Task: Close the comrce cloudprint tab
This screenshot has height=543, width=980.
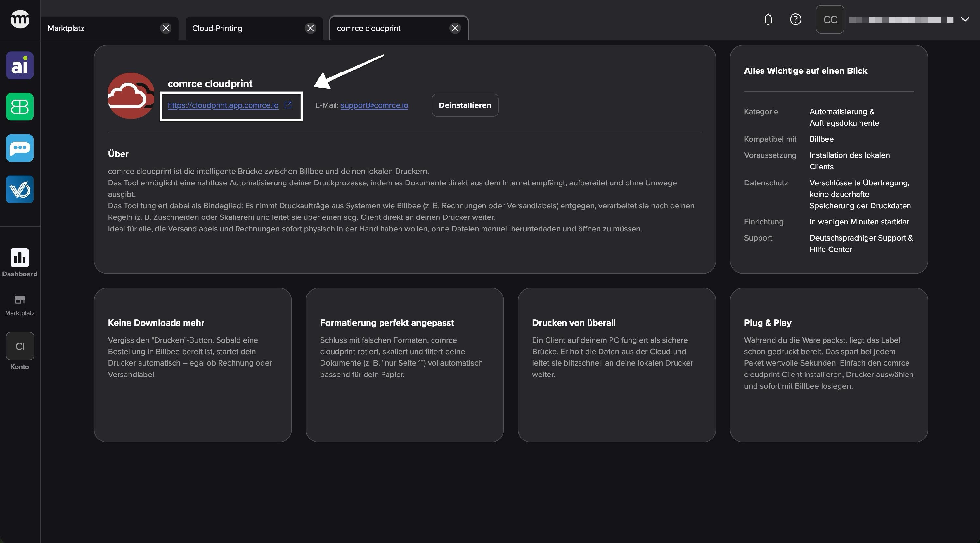Action: (x=455, y=28)
